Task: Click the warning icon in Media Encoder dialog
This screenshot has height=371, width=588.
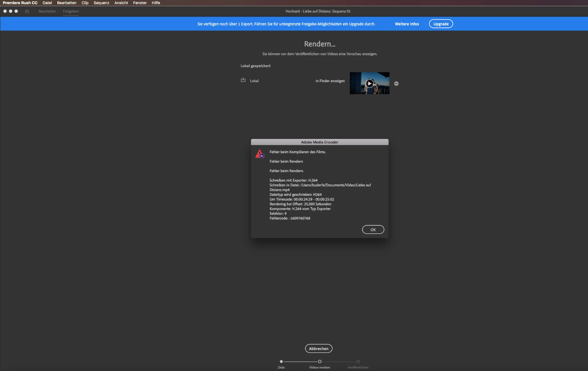Action: pos(260,154)
